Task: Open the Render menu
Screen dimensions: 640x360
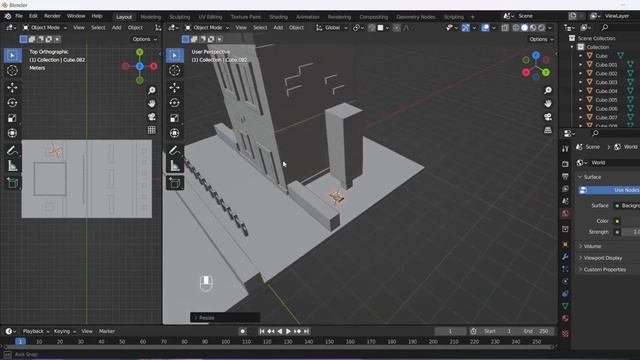Action: point(52,16)
